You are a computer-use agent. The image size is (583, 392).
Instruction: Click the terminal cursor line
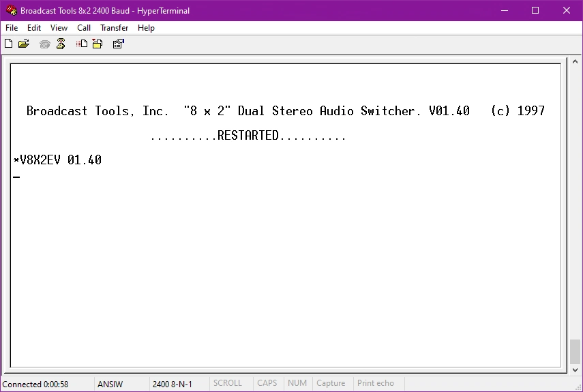click(x=16, y=177)
